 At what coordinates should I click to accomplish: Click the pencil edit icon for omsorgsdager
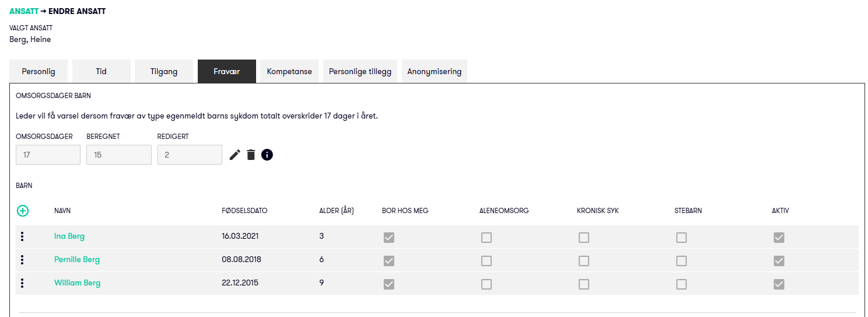click(x=235, y=155)
